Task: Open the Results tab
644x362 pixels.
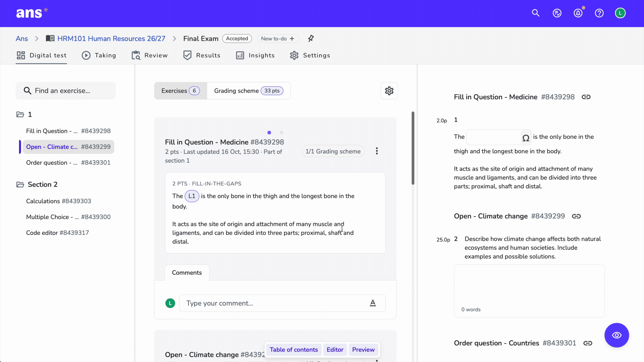Action: pyautogui.click(x=202, y=55)
